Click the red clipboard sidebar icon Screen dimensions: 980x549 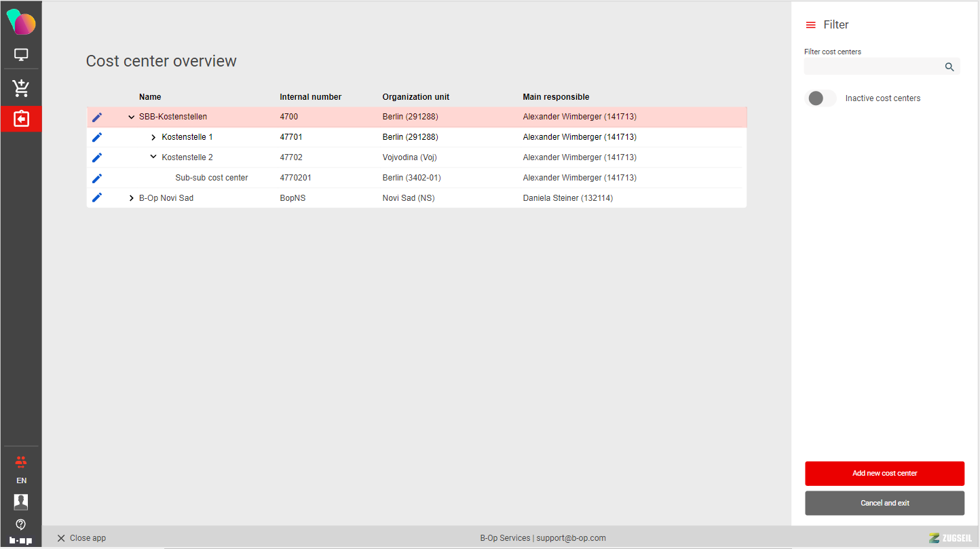pos(21,119)
